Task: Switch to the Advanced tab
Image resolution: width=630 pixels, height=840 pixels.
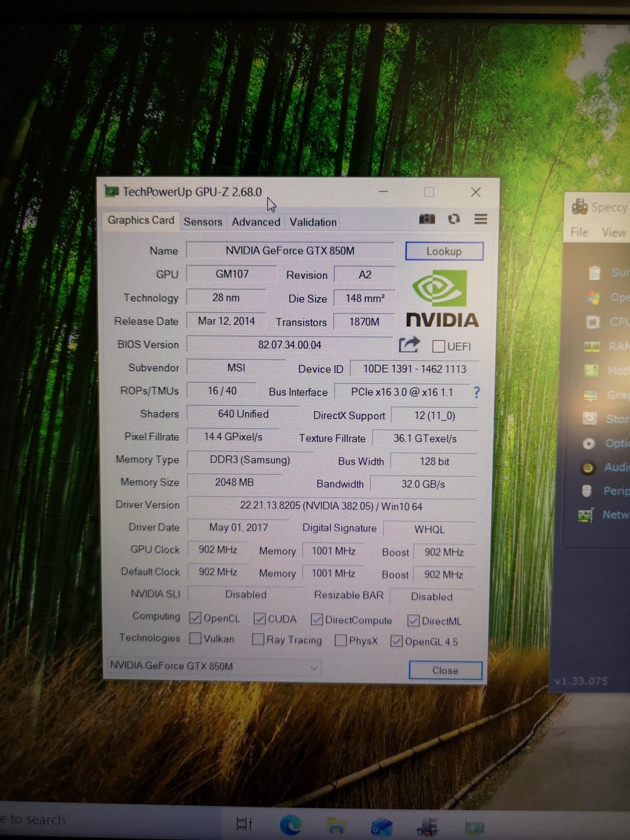Action: click(255, 222)
